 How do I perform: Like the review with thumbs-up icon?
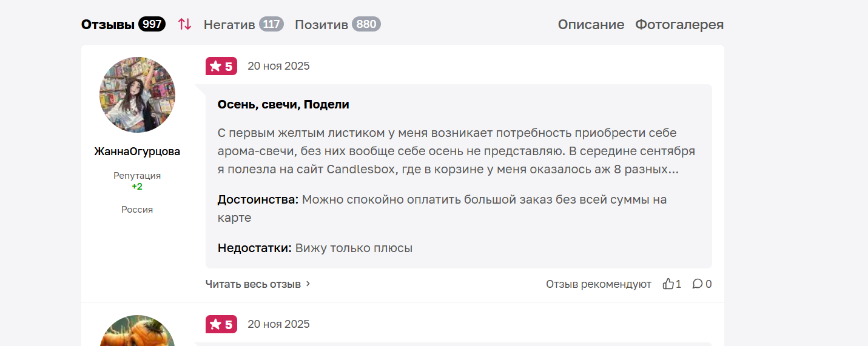pos(668,284)
